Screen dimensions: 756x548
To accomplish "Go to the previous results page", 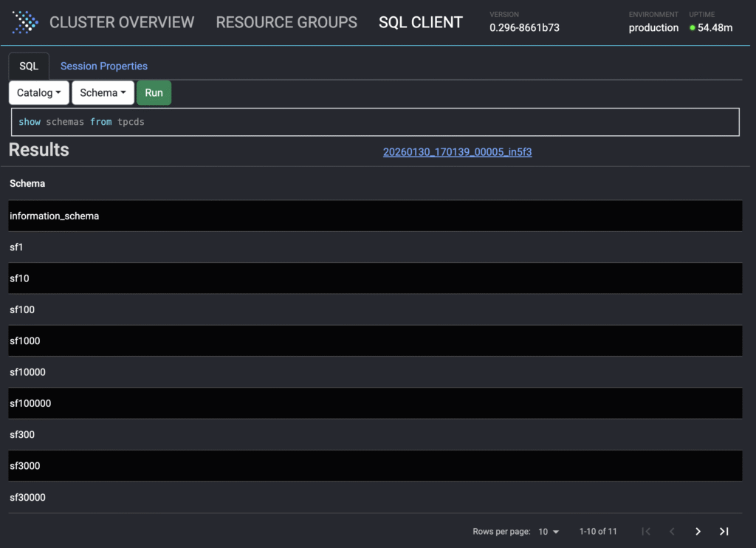I will pos(672,532).
